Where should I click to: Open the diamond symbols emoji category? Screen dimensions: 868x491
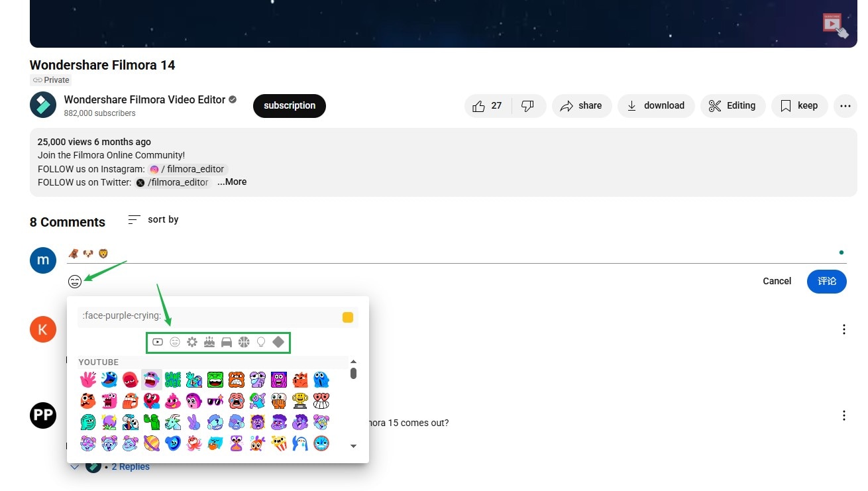(278, 342)
